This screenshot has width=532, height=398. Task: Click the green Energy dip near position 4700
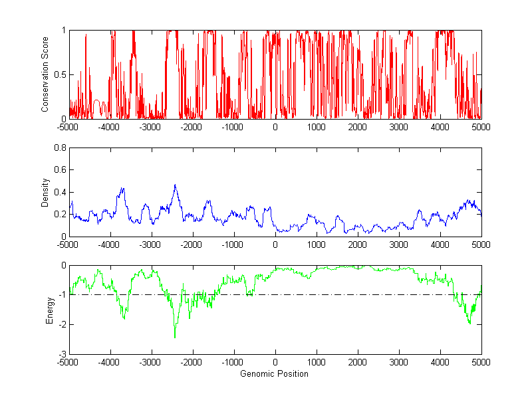[x=469, y=323]
